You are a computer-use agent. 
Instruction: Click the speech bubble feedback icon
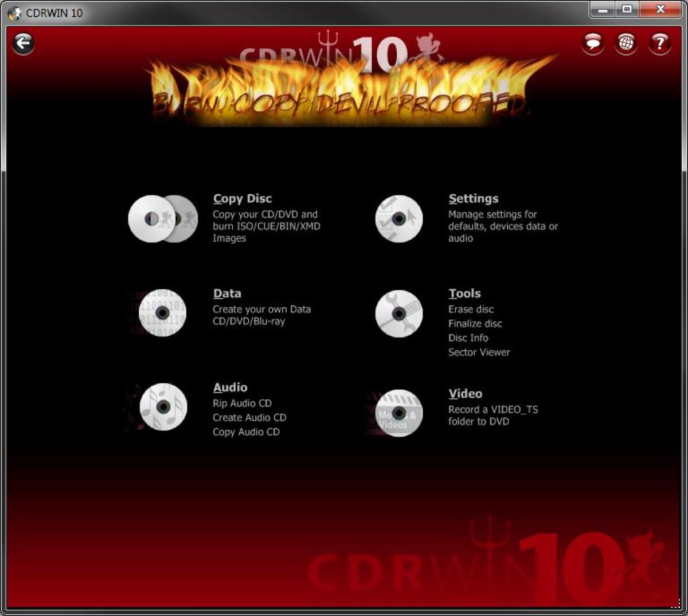tap(592, 44)
